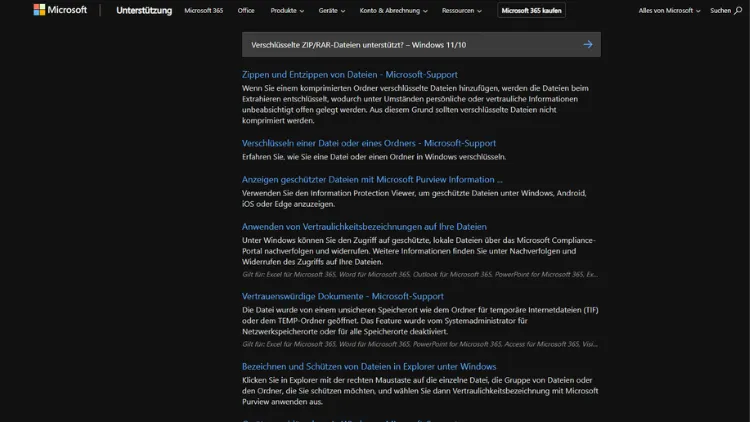This screenshot has width=750, height=422.
Task: Click Microsoft 365 kaufen button
Action: tap(531, 11)
